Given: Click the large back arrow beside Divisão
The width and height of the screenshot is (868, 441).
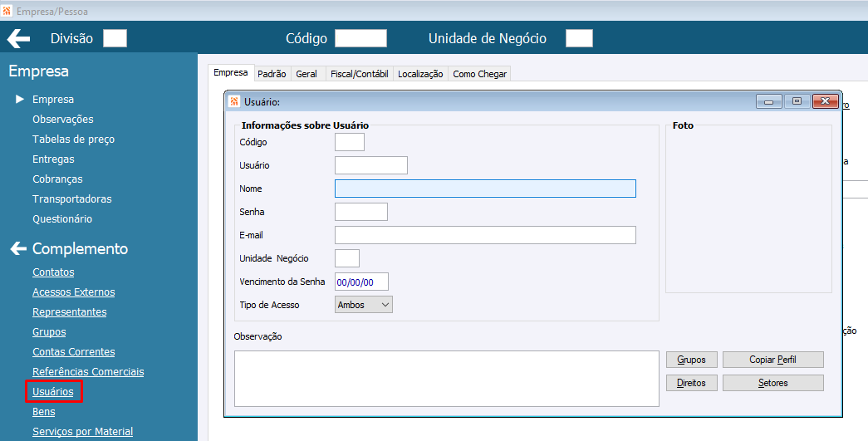Looking at the screenshot, I should pyautogui.click(x=18, y=38).
